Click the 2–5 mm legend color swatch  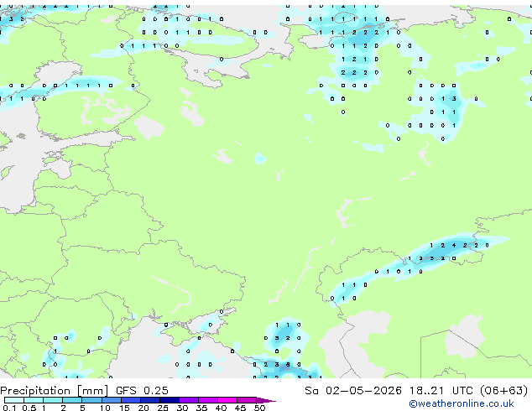[72, 400]
